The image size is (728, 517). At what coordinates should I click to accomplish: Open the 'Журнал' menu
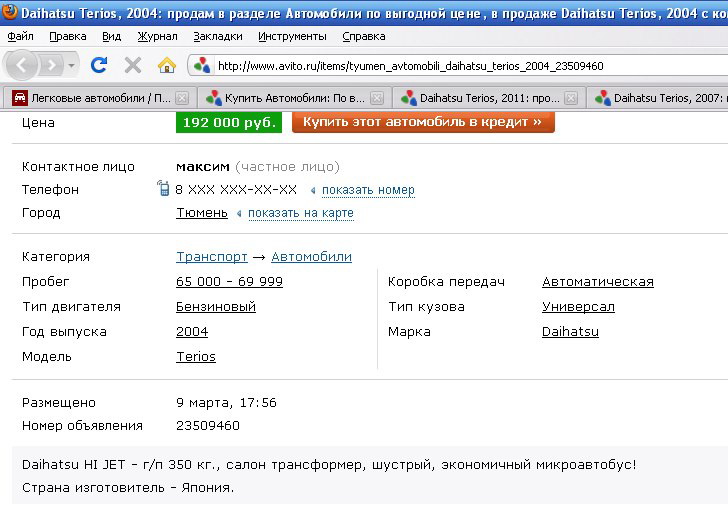pos(157,36)
